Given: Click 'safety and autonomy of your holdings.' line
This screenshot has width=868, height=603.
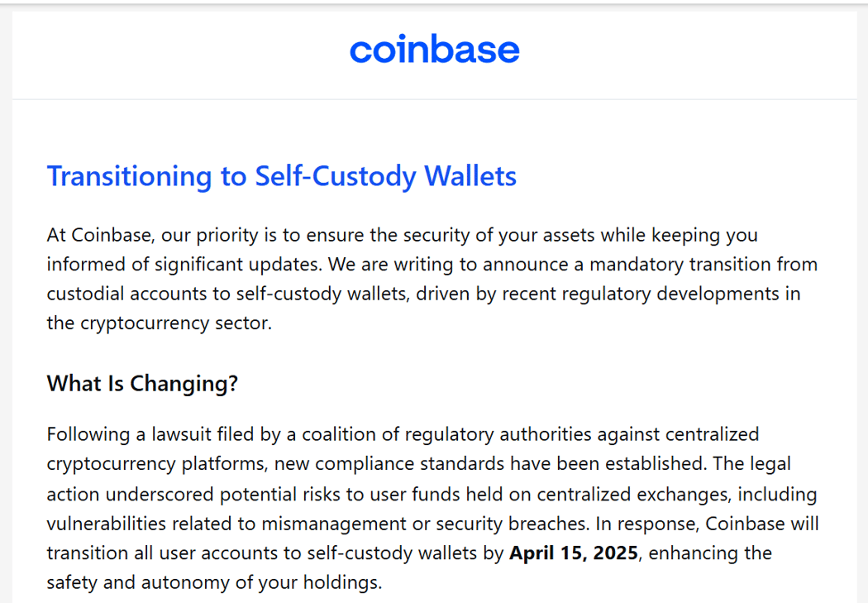Looking at the screenshot, I should [215, 582].
